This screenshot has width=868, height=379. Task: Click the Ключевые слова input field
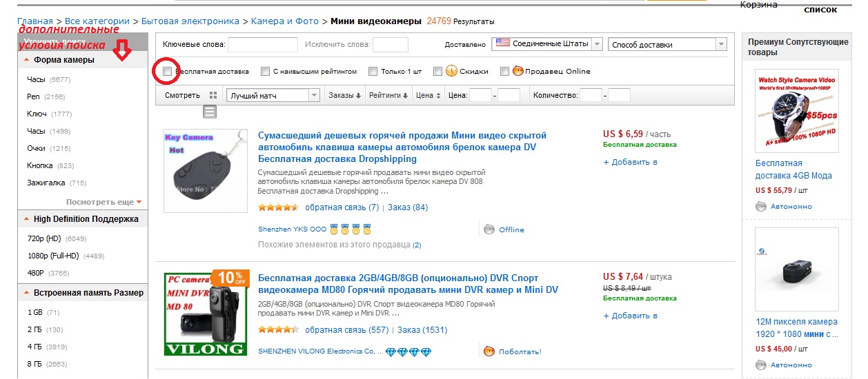pyautogui.click(x=262, y=45)
